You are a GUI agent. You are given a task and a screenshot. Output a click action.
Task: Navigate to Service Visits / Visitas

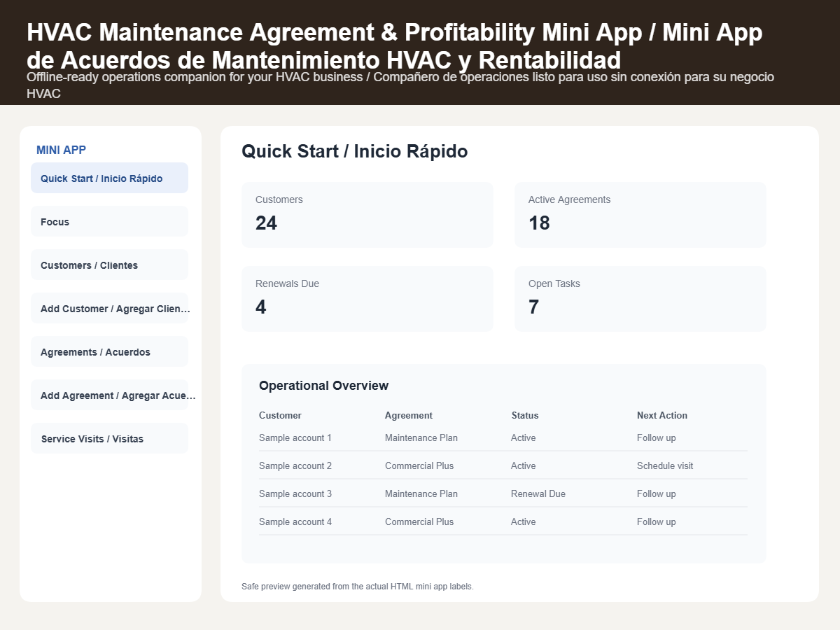click(109, 438)
